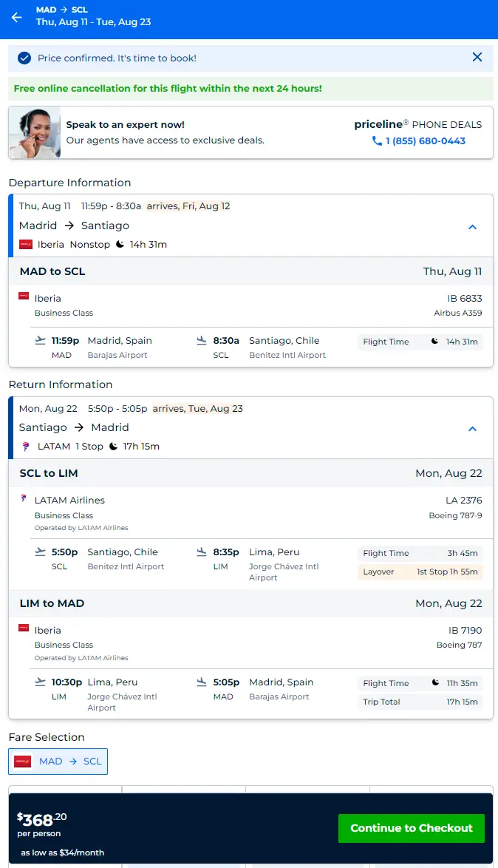Dismiss the price confirmed banner
Image resolution: width=498 pixels, height=868 pixels.
(x=477, y=58)
